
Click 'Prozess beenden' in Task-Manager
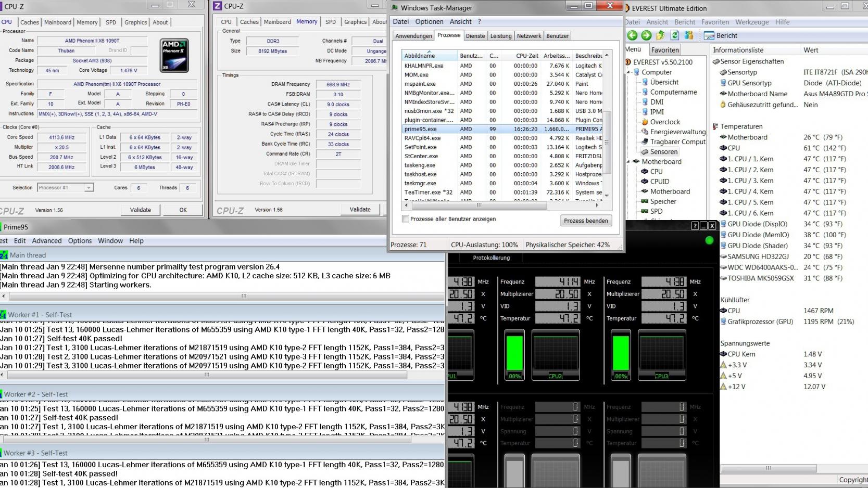pyautogui.click(x=586, y=221)
